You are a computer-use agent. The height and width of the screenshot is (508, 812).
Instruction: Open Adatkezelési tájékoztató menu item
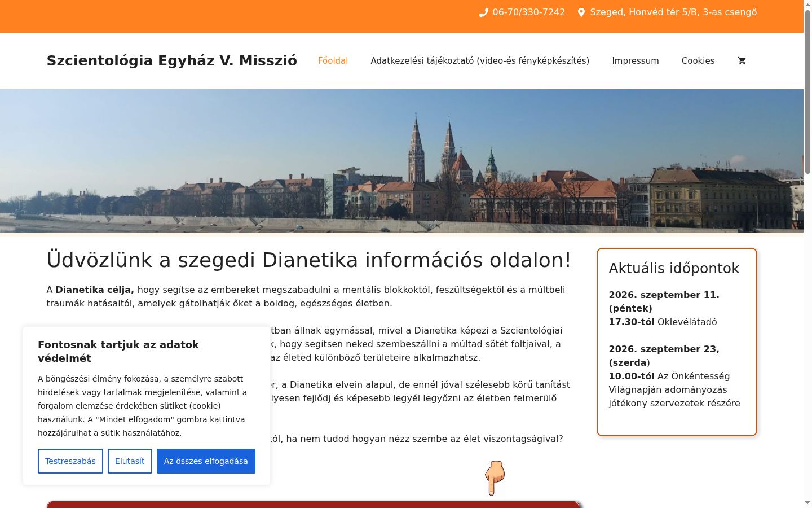(x=480, y=61)
